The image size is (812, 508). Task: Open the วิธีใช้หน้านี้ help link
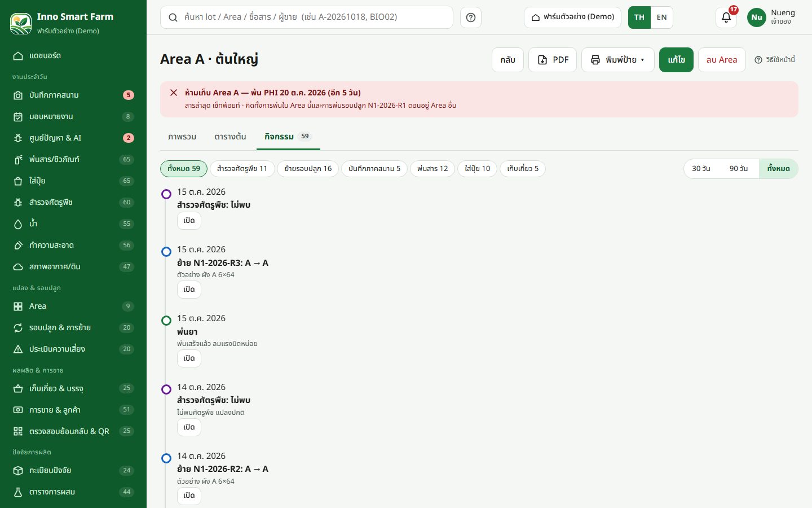tap(775, 60)
